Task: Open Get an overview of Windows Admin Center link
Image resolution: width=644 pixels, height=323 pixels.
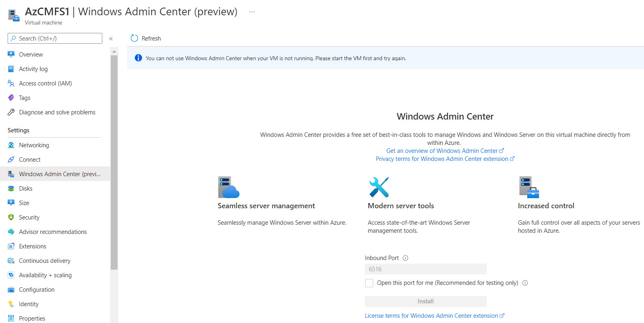Action: point(445,151)
